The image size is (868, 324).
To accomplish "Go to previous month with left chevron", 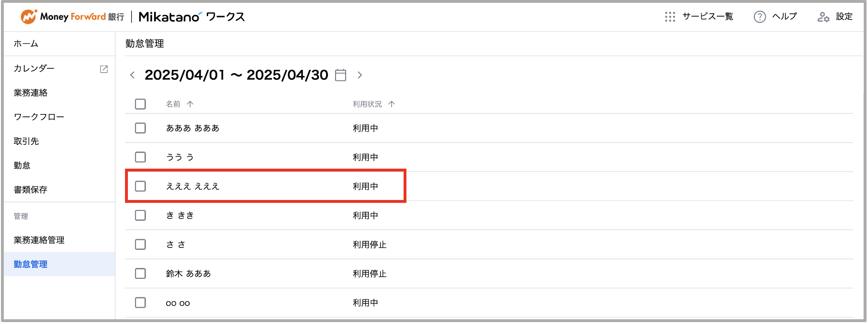I will coord(132,75).
